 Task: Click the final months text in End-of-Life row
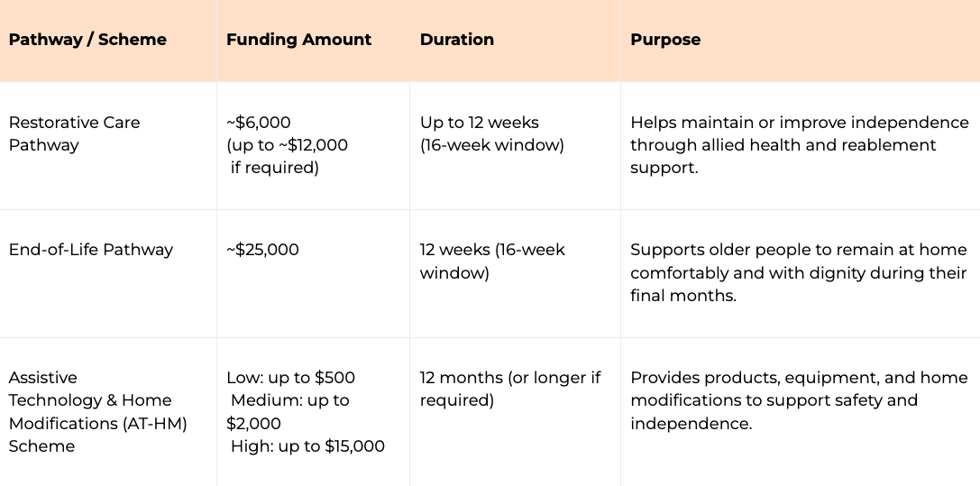point(683,296)
